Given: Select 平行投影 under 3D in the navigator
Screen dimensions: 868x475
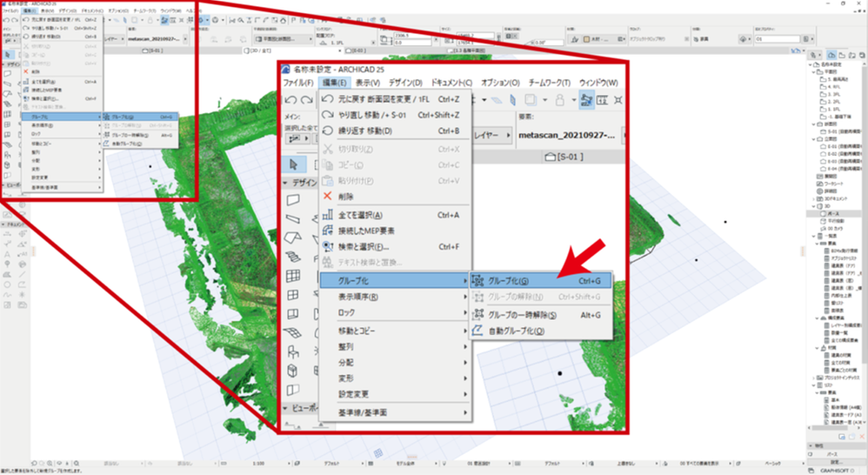Looking at the screenshot, I should click(831, 221).
